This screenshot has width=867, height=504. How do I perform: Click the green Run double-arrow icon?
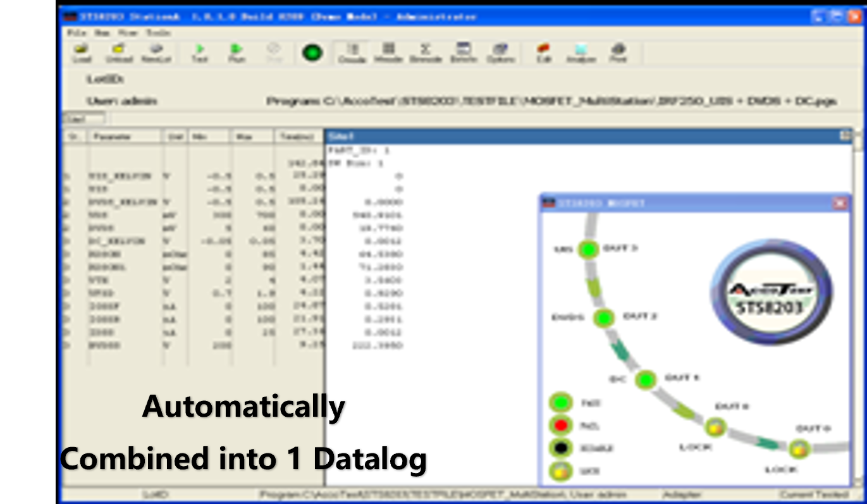(237, 53)
